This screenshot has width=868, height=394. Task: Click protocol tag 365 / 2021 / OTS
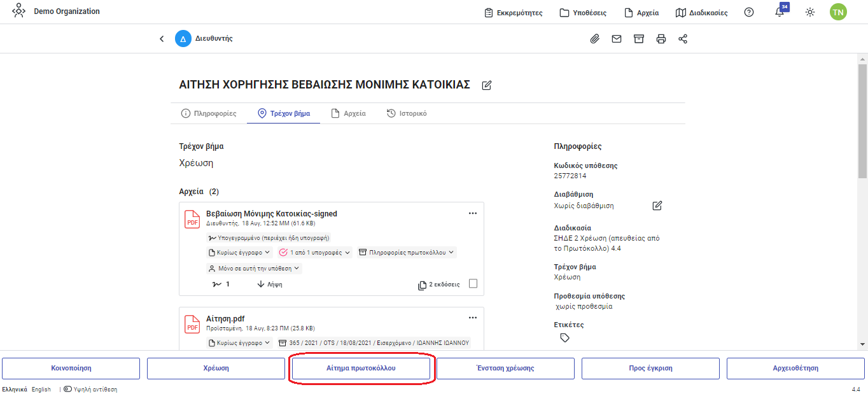pyautogui.click(x=374, y=342)
